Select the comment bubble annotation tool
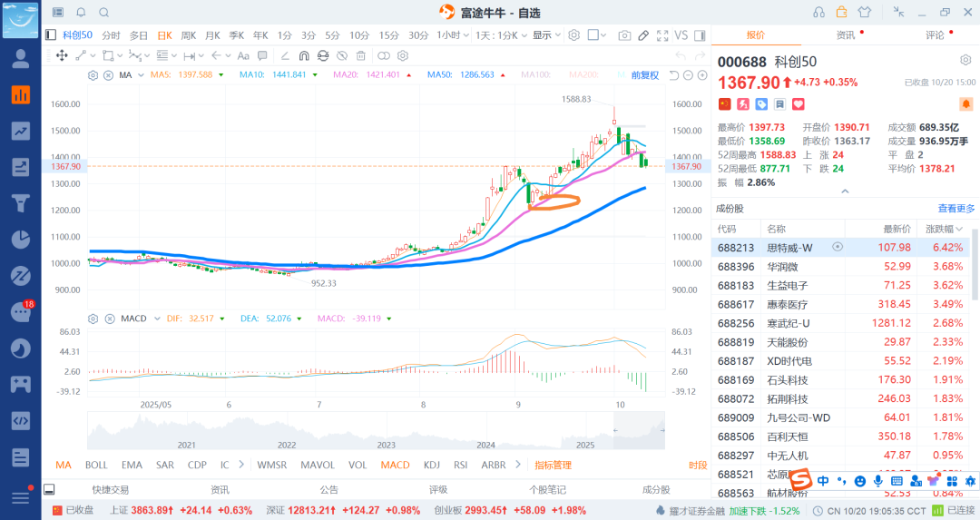Viewport: 980px width, 520px height. pos(262,55)
